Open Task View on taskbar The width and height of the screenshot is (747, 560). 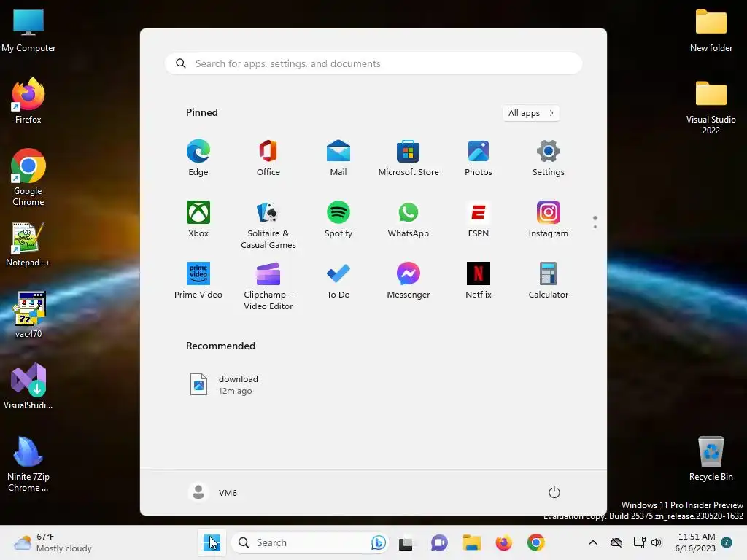point(406,542)
